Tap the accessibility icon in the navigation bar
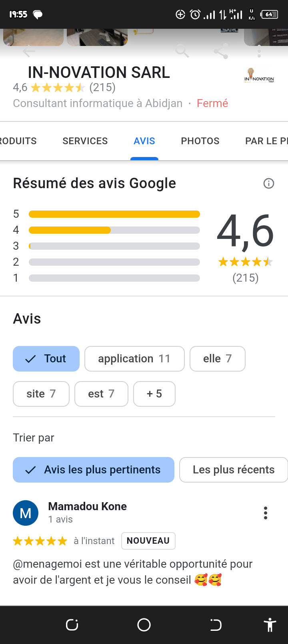 (x=270, y=625)
